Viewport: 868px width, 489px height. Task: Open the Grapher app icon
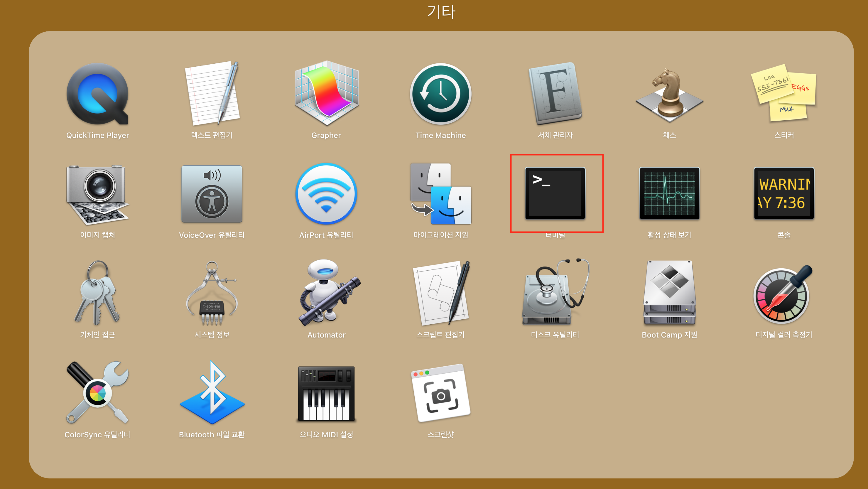pyautogui.click(x=326, y=93)
